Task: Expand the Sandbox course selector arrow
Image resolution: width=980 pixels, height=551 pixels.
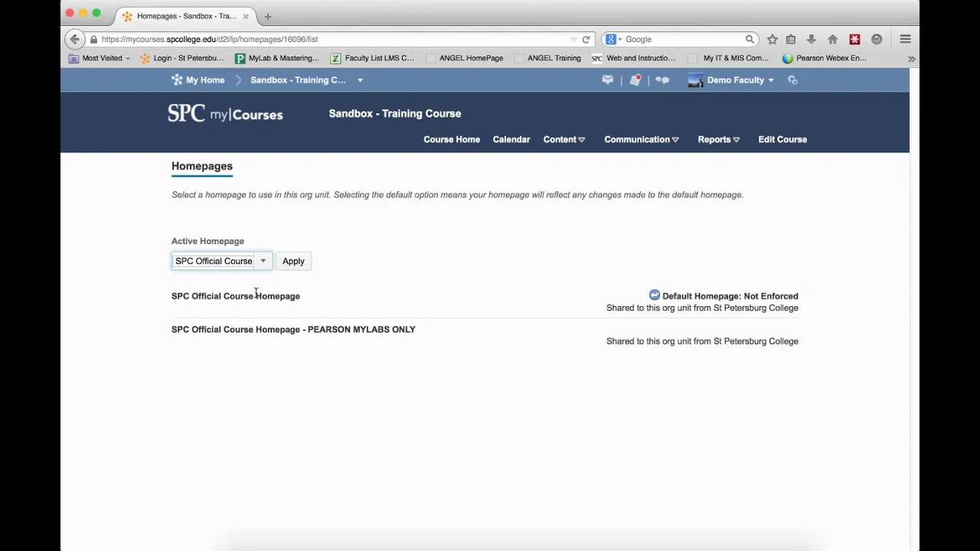Action: point(360,80)
